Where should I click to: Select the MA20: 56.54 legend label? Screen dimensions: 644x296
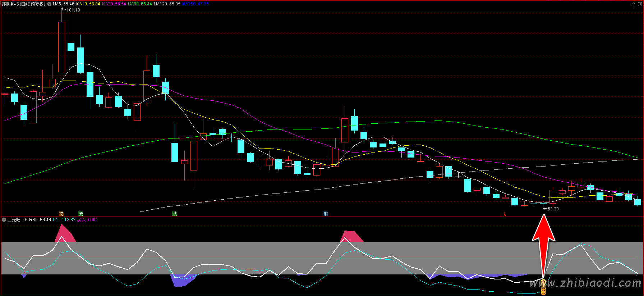pyautogui.click(x=114, y=4)
